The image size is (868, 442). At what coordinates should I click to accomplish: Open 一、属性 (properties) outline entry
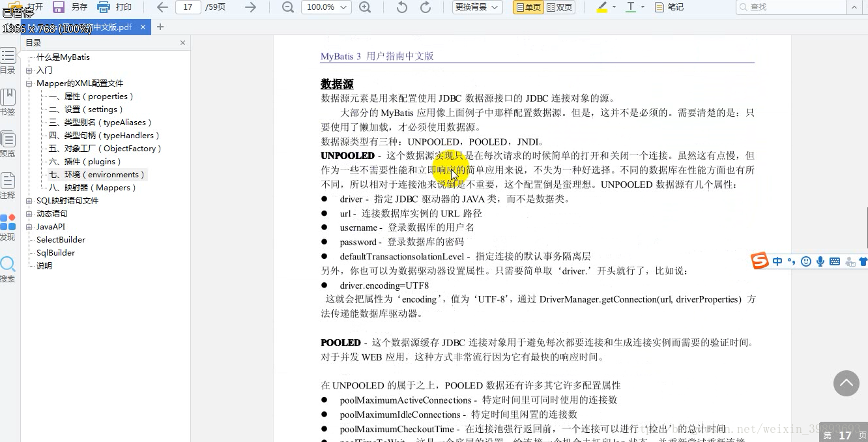pos(91,96)
